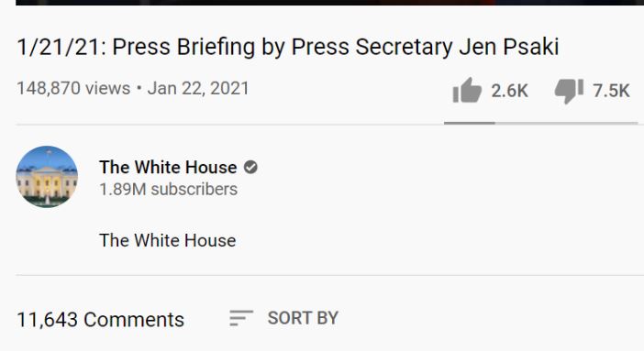Click the 148,870 views count
The height and width of the screenshot is (351, 644).
[73, 88]
